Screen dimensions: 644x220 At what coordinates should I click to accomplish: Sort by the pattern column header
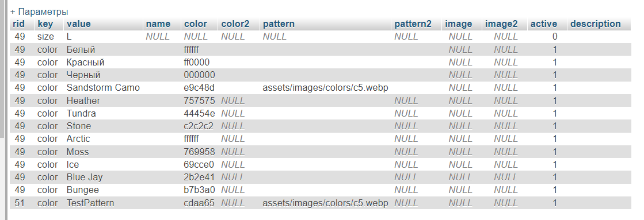[279, 24]
